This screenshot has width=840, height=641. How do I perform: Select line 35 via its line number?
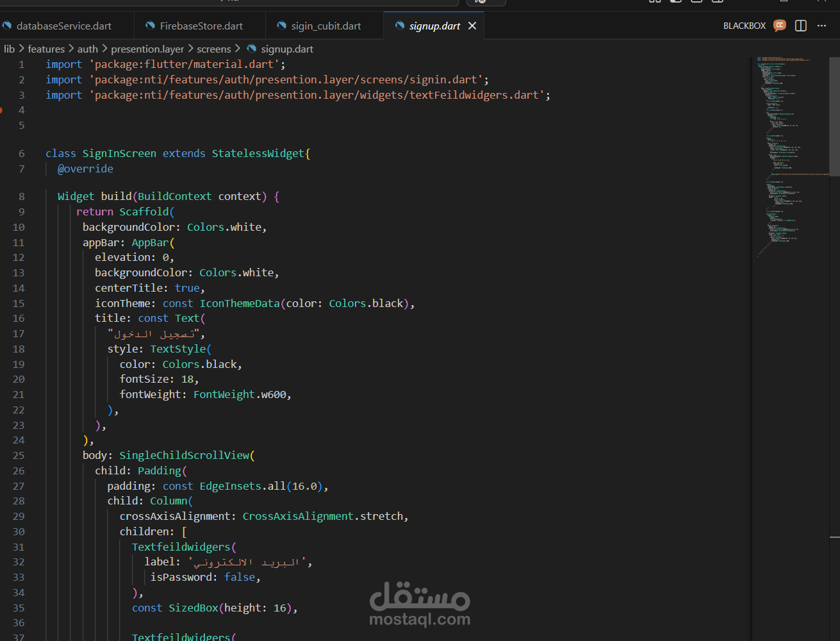(x=19, y=608)
